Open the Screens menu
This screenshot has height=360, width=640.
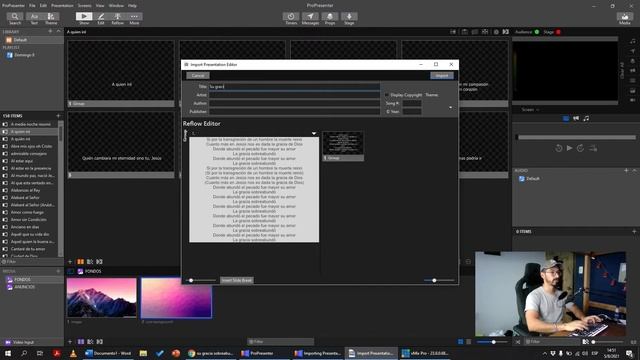click(x=84, y=6)
